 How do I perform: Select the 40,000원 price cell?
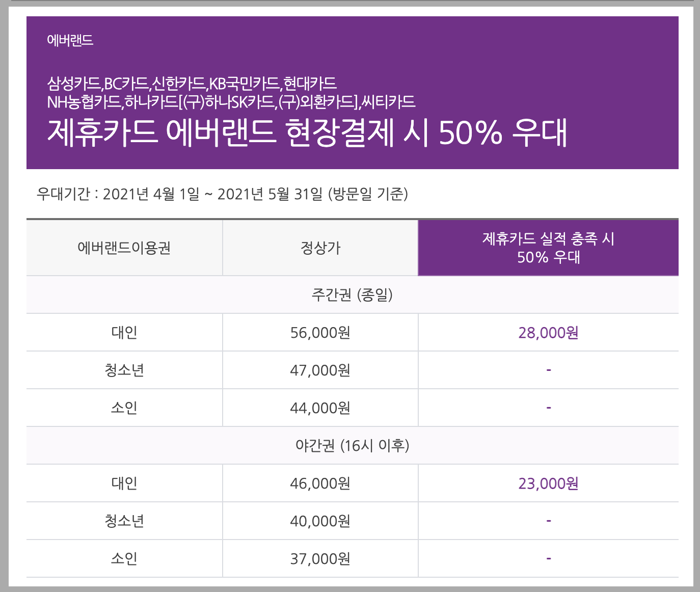click(x=320, y=521)
